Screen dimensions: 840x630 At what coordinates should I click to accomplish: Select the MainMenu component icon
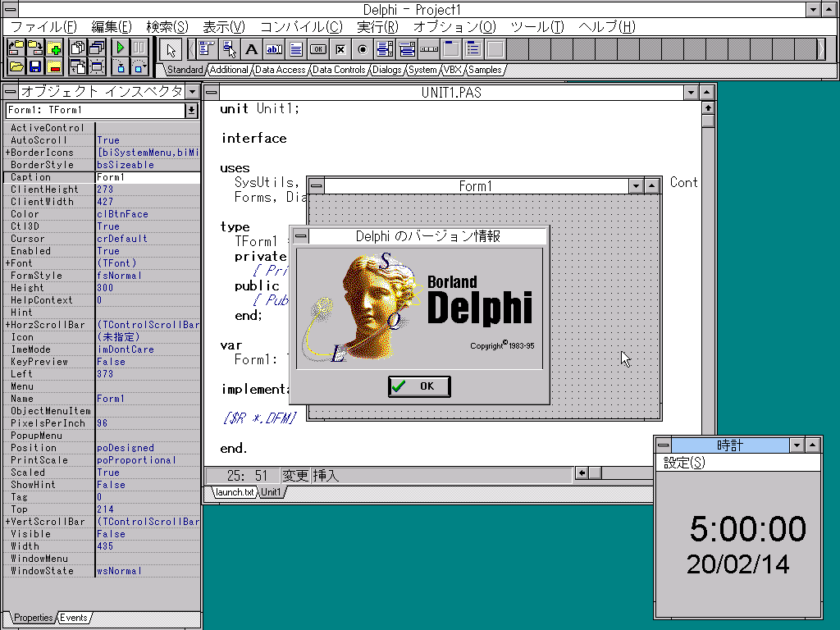tap(205, 49)
